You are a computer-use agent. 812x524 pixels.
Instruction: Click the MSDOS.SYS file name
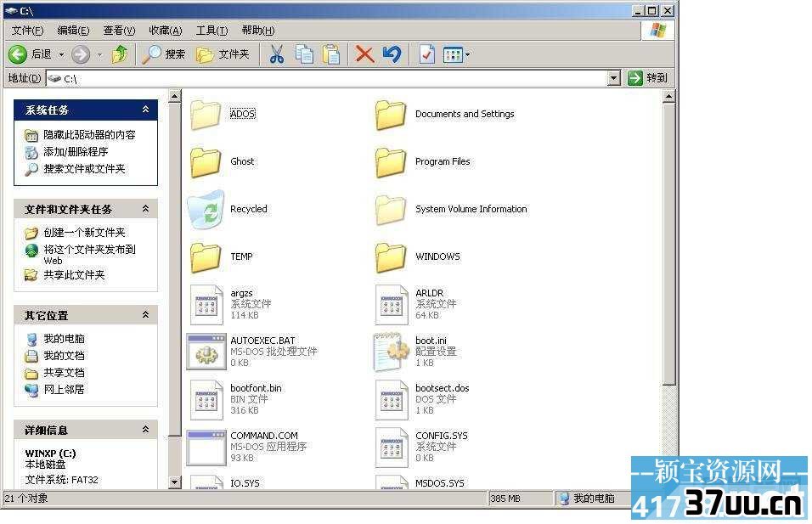pos(440,483)
